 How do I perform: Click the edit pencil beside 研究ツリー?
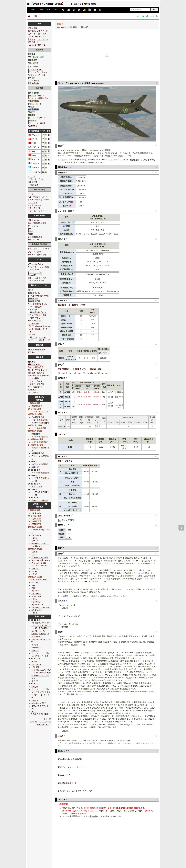(x=69, y=525)
